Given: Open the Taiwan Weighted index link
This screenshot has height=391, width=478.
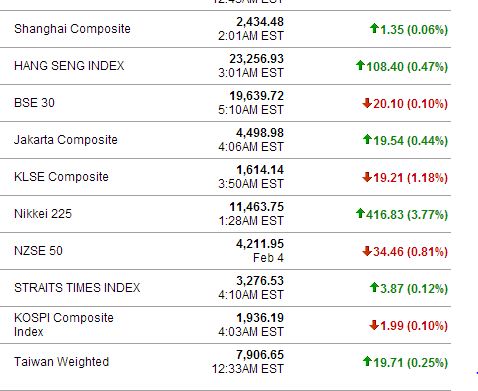Looking at the screenshot, I should point(62,362).
